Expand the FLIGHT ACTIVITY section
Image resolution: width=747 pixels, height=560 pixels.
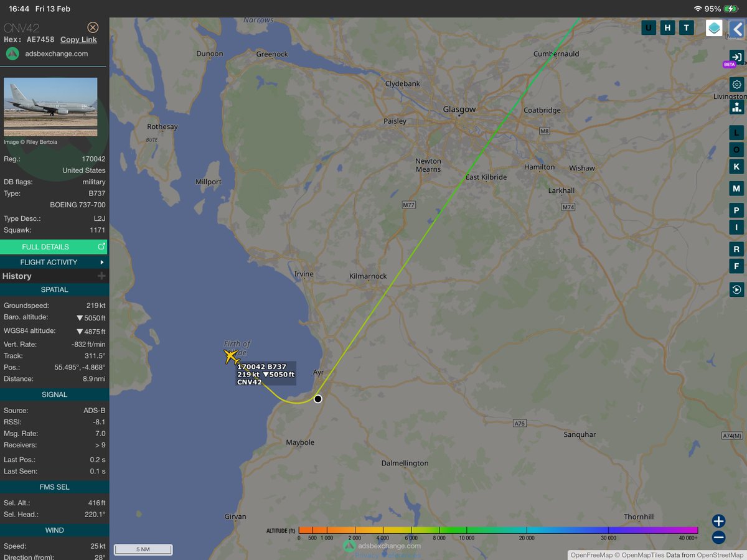point(54,262)
